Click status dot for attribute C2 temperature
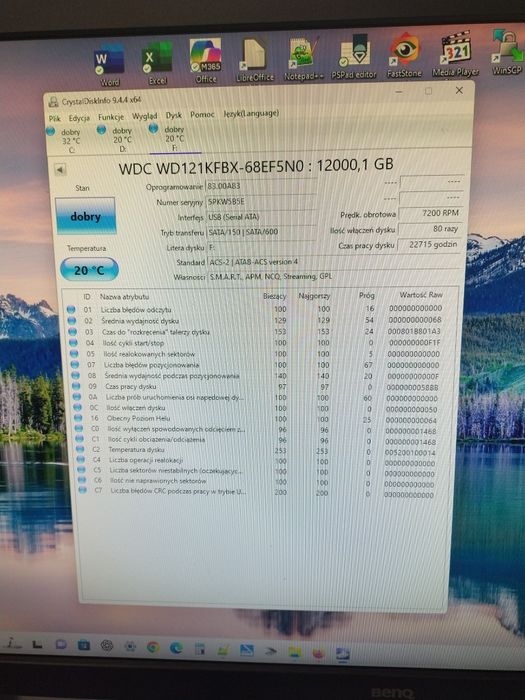Screen dimensions: 525x700 (x=80, y=449)
